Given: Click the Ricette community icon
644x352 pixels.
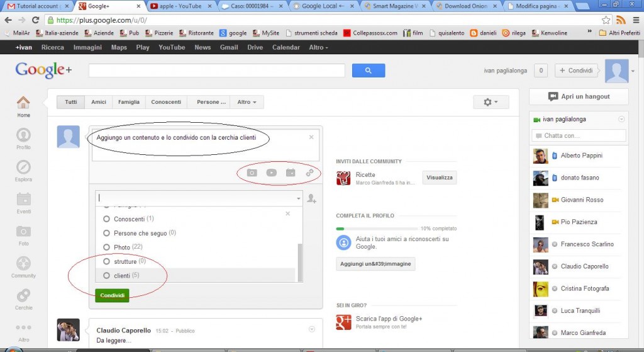Looking at the screenshot, I should coord(343,178).
